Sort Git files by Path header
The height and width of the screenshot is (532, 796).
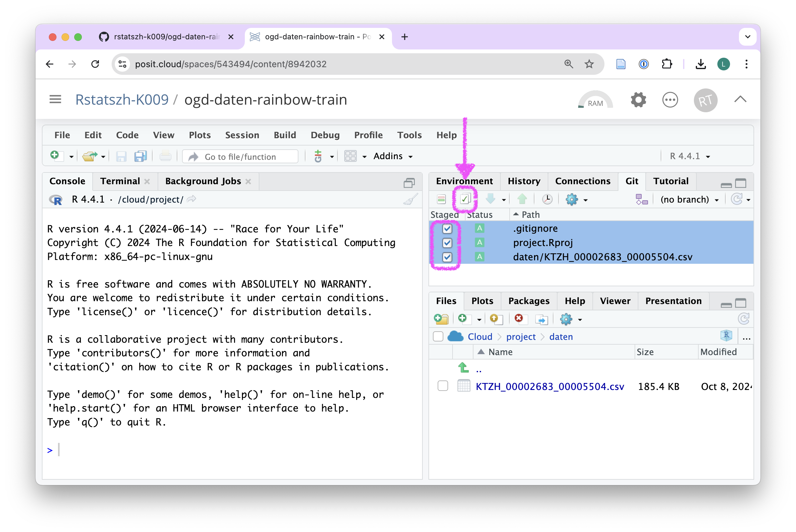[530, 215]
